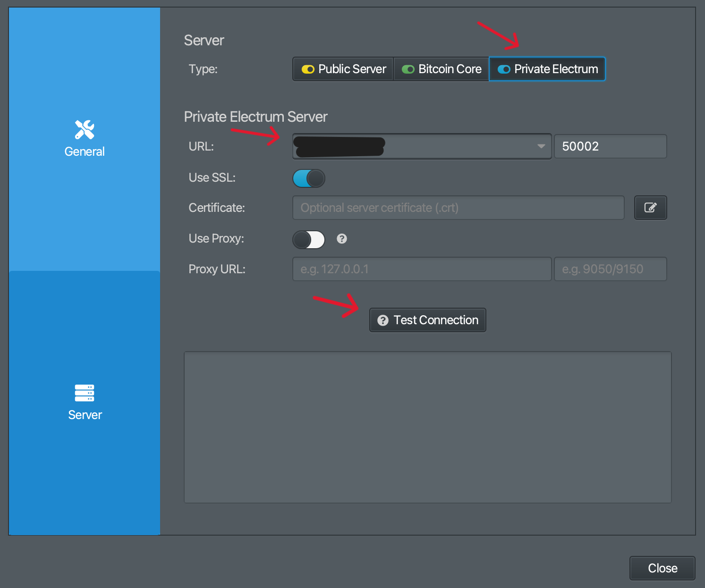
Task: Click the Proxy URL input field
Action: pyautogui.click(x=422, y=269)
